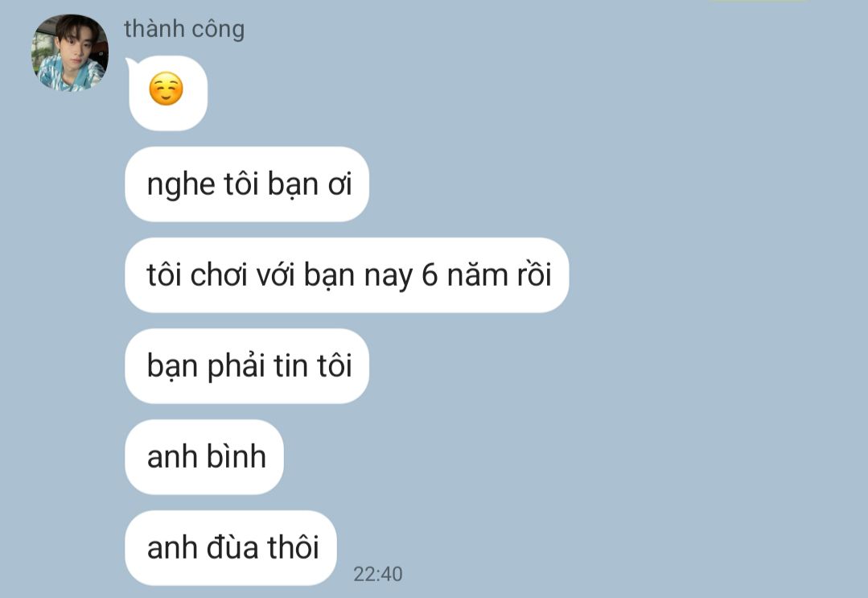Click the 22:40 timestamp
Screen dimensions: 868x598
(x=378, y=574)
